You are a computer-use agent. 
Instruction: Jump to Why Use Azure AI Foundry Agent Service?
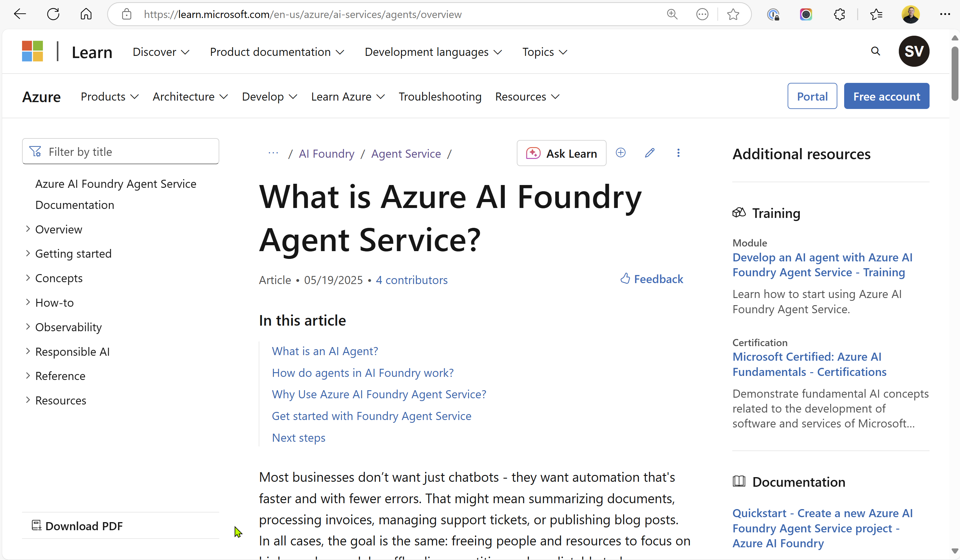point(379,394)
